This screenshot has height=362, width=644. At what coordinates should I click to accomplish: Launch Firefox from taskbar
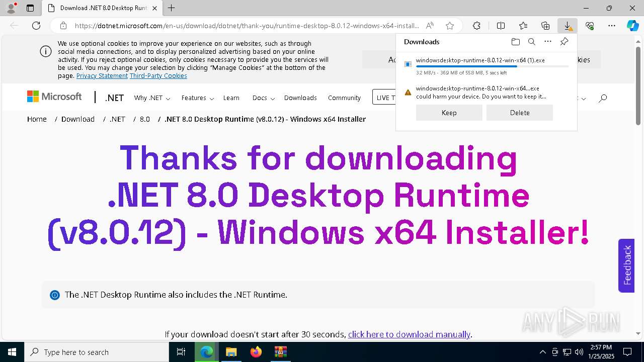[256, 352]
